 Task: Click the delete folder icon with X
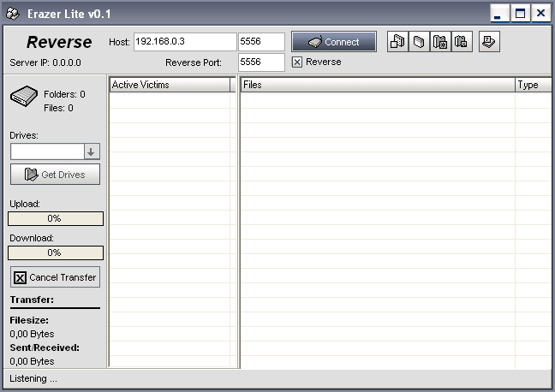(461, 42)
